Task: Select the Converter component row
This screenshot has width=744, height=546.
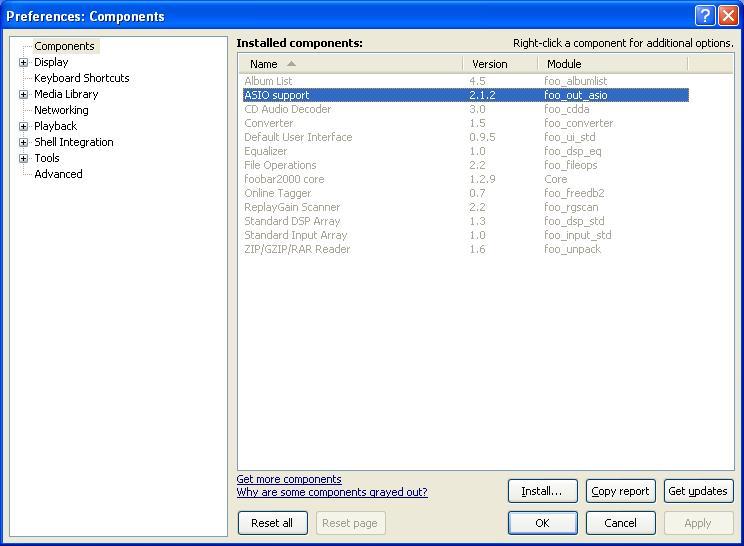Action: 465,123
